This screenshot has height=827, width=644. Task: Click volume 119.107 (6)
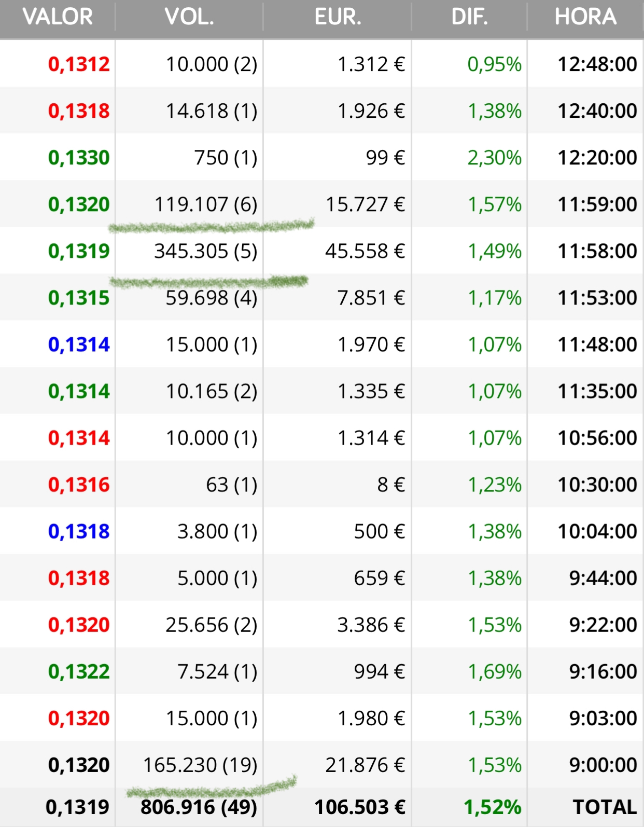click(206, 204)
